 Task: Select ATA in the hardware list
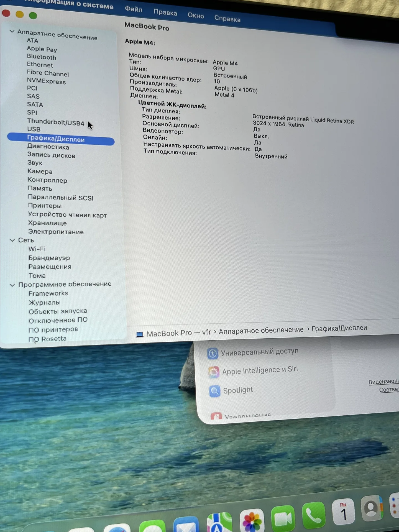point(33,40)
